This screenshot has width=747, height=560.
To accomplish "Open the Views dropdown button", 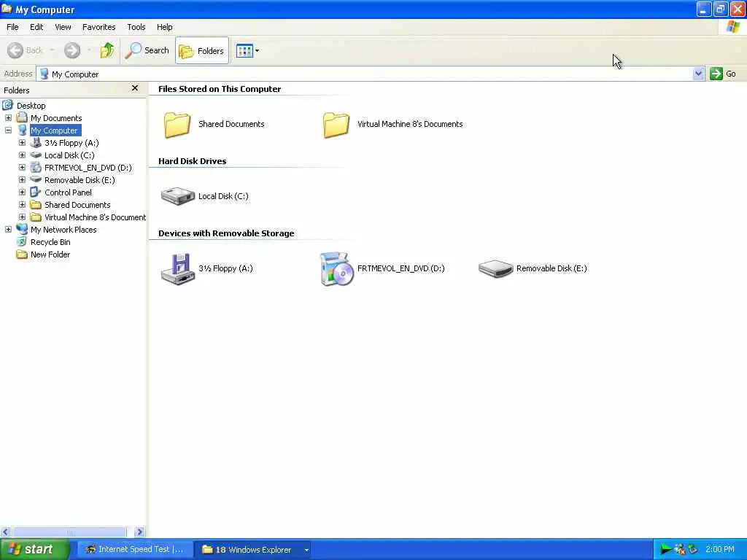I will click(248, 50).
